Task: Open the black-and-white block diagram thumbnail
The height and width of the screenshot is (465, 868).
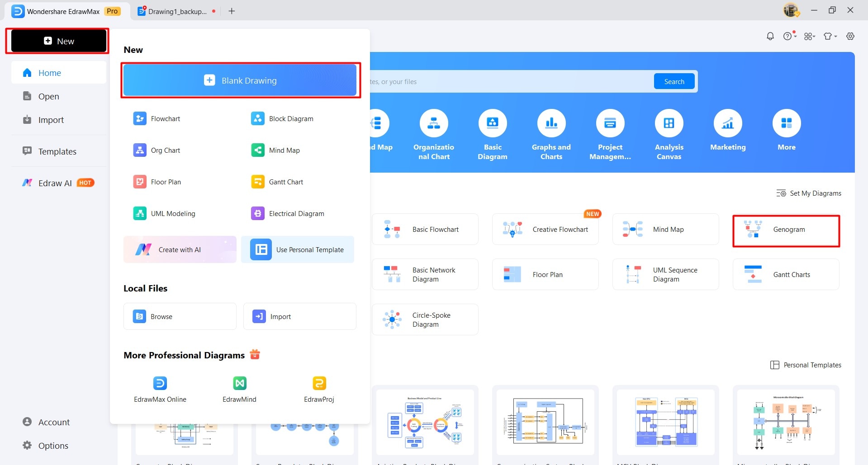Action: 545,422
